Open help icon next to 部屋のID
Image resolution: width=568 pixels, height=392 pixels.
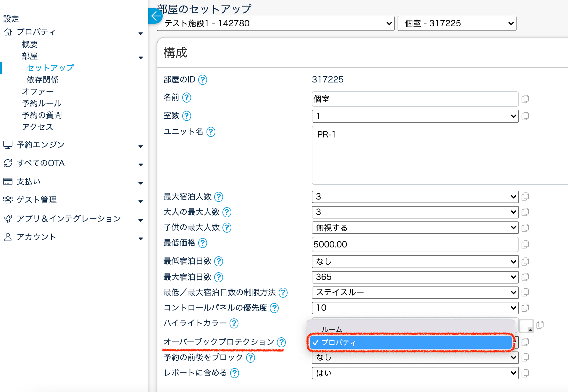tap(203, 80)
